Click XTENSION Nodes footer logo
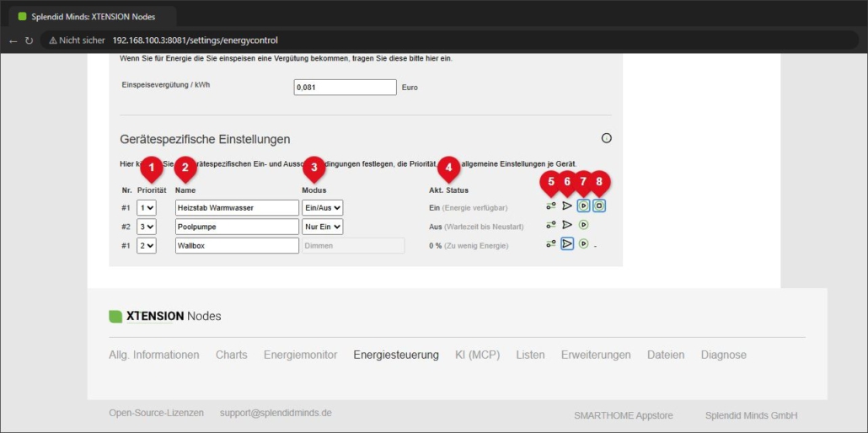This screenshot has width=868, height=433. click(165, 316)
